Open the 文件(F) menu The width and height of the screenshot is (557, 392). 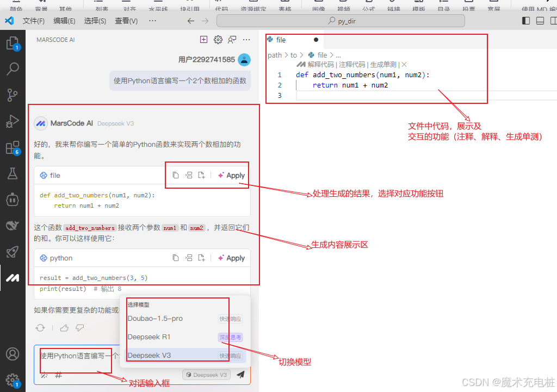click(33, 21)
